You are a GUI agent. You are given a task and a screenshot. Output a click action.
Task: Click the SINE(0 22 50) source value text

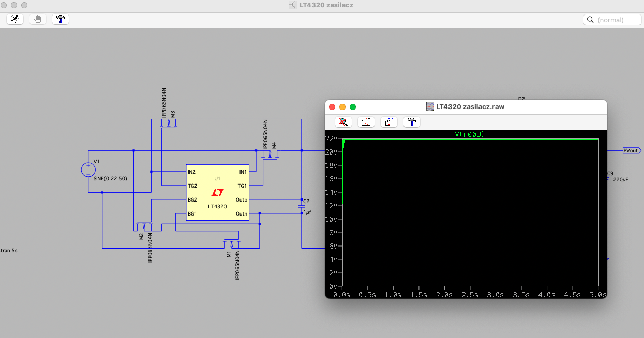pos(110,178)
